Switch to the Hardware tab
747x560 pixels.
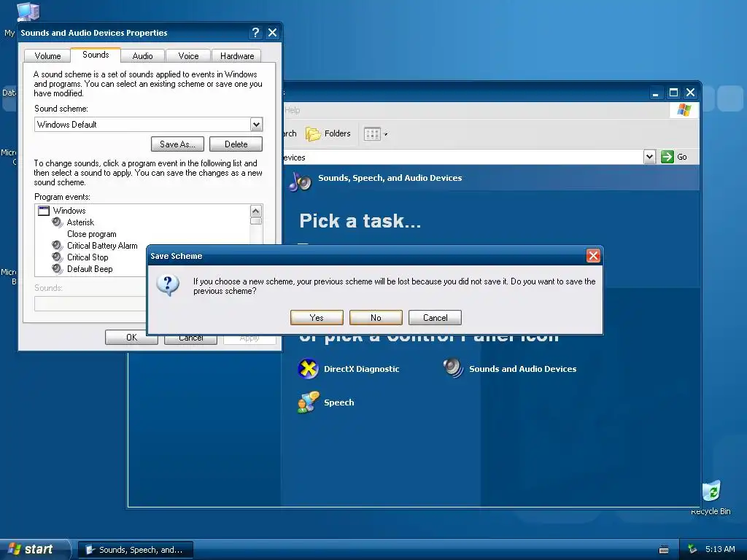click(x=237, y=56)
